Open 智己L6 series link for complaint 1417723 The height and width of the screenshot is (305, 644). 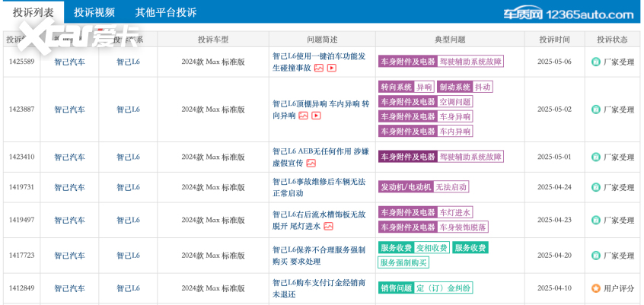[128, 256]
